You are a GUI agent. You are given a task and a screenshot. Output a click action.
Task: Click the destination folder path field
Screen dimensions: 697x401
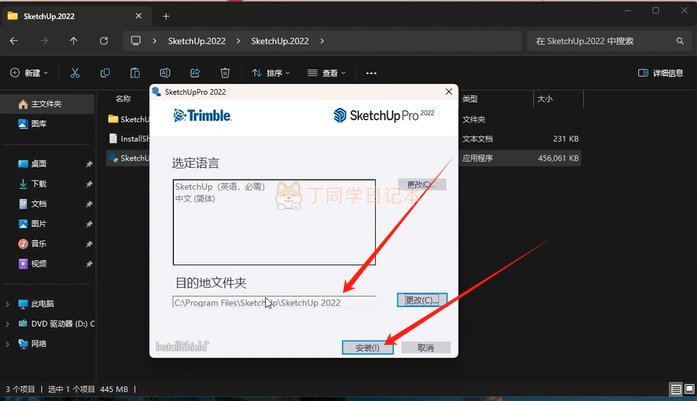[274, 302]
